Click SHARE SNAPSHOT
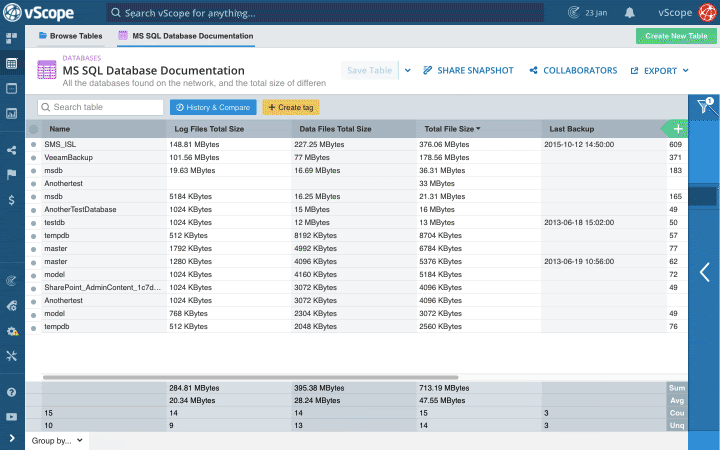 [468, 70]
